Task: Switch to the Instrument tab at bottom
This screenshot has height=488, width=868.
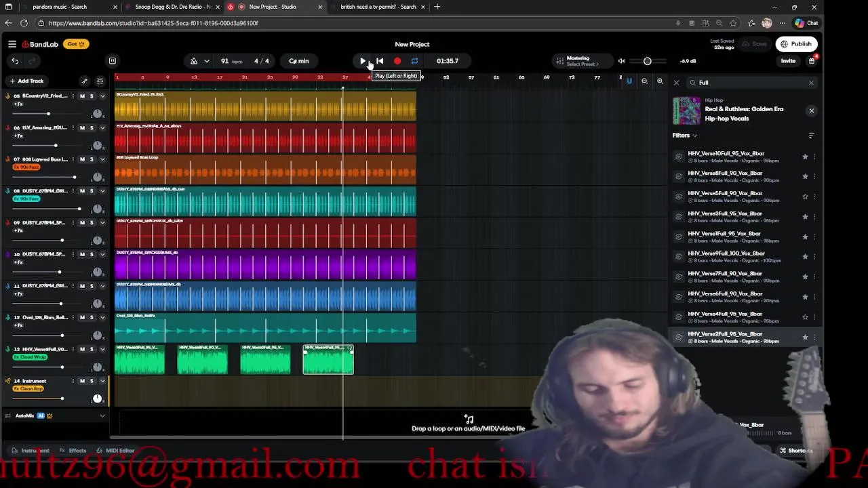Action: point(31,451)
